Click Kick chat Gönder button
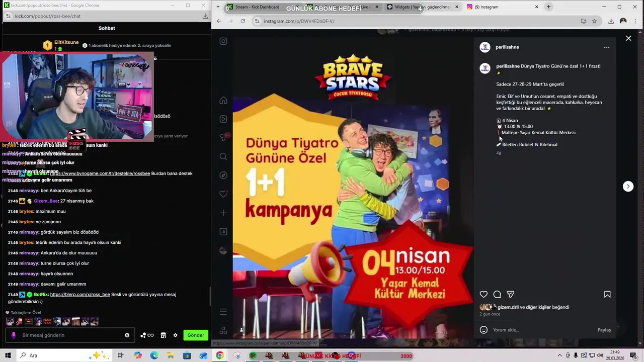The image size is (644, 362). coord(196,335)
